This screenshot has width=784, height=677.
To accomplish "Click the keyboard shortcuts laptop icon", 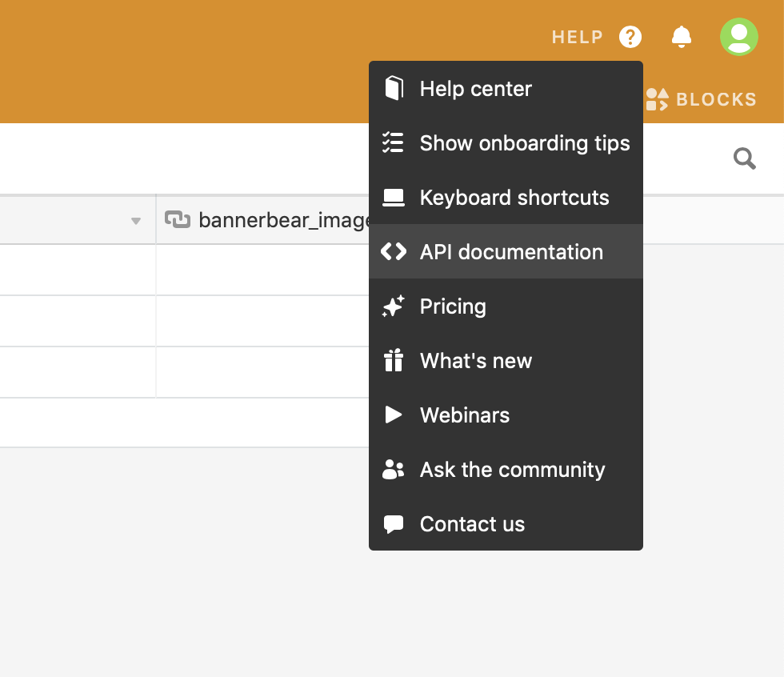I will (x=393, y=197).
